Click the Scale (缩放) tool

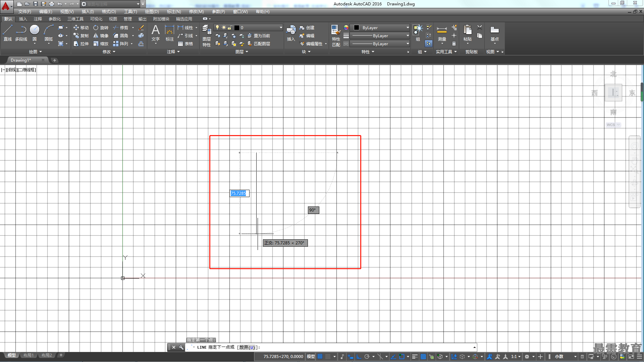(x=101, y=44)
